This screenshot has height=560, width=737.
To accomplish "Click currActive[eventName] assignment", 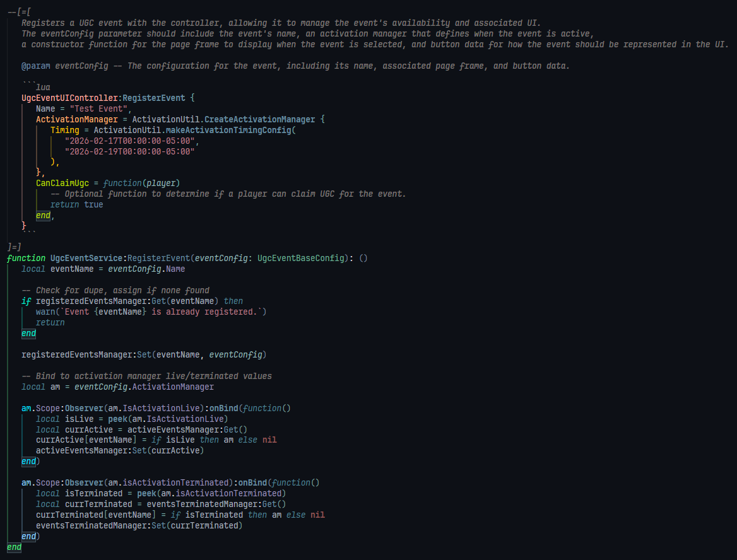I will point(156,440).
